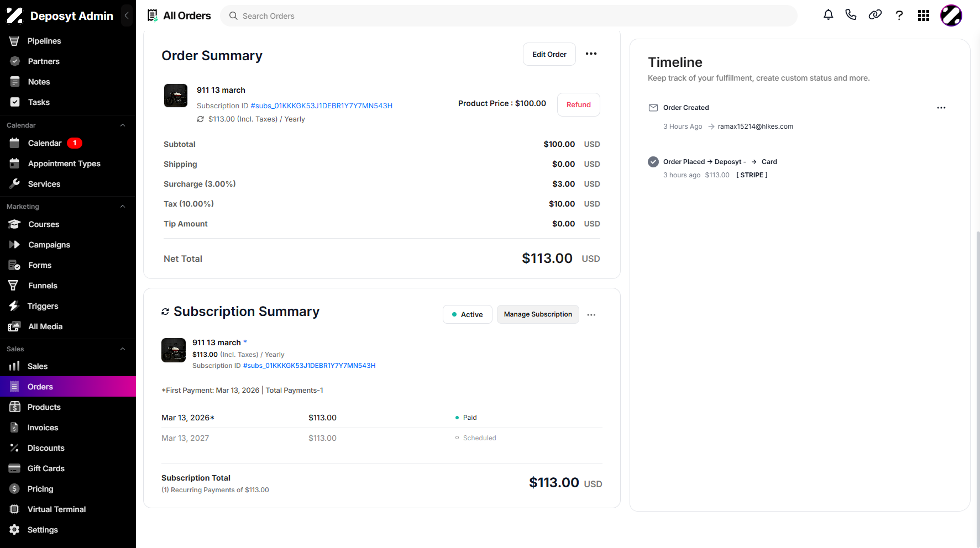Click the Triggers lightning icon
This screenshot has width=980, height=548.
pyautogui.click(x=14, y=305)
